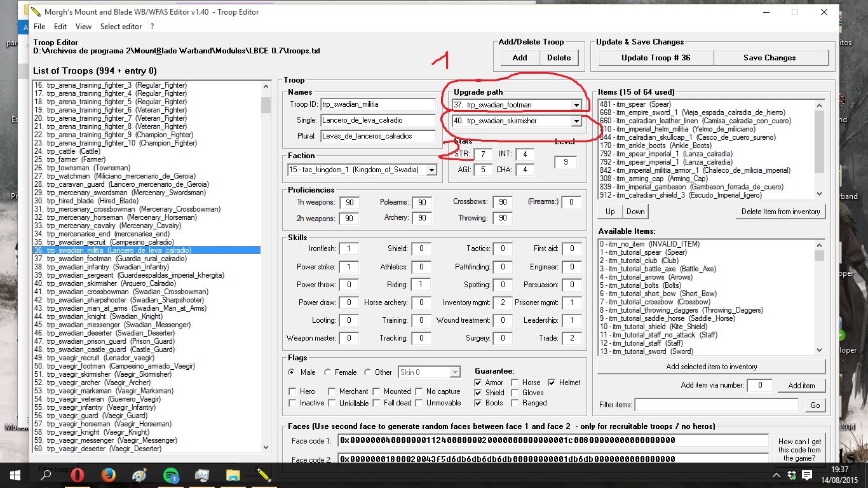Image resolution: width=868 pixels, height=488 pixels.
Task: Open the File menu
Action: 39,27
